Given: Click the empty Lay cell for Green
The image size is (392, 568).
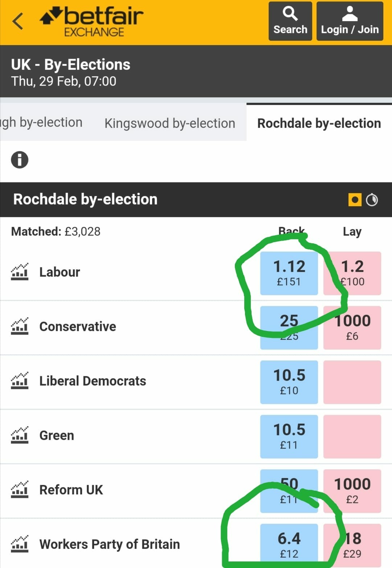Looking at the screenshot, I should click(352, 436).
